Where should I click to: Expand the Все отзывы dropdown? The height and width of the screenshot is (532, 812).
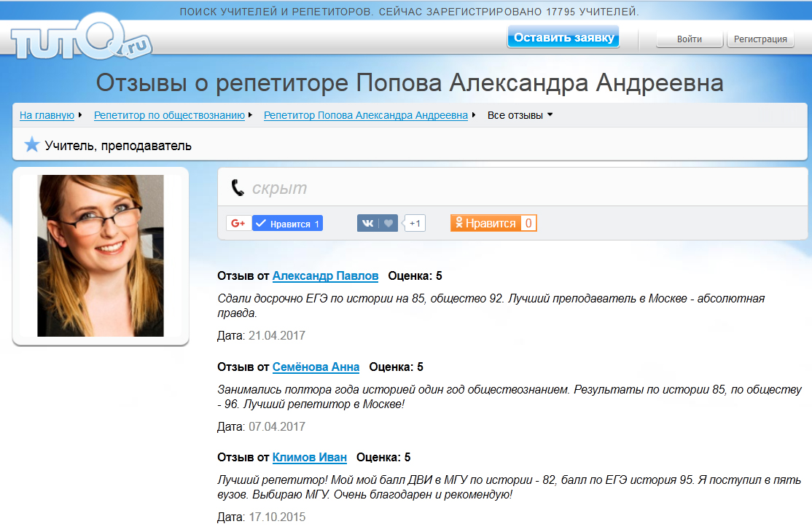pyautogui.click(x=520, y=115)
